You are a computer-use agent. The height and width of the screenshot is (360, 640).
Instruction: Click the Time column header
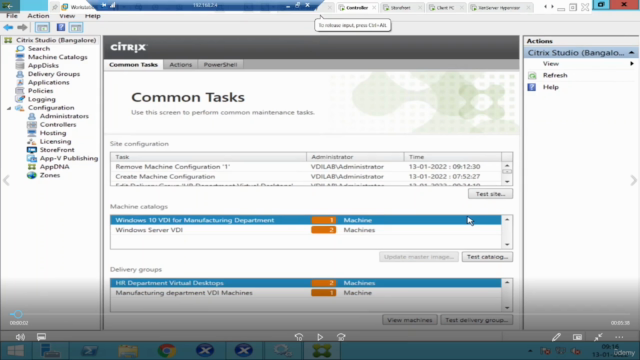click(x=453, y=157)
